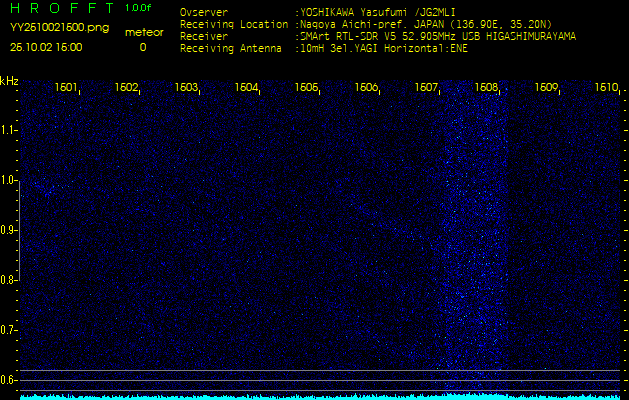Click the cyan signal level strip at bottom
The height and width of the screenshot is (400, 629).
320,396
